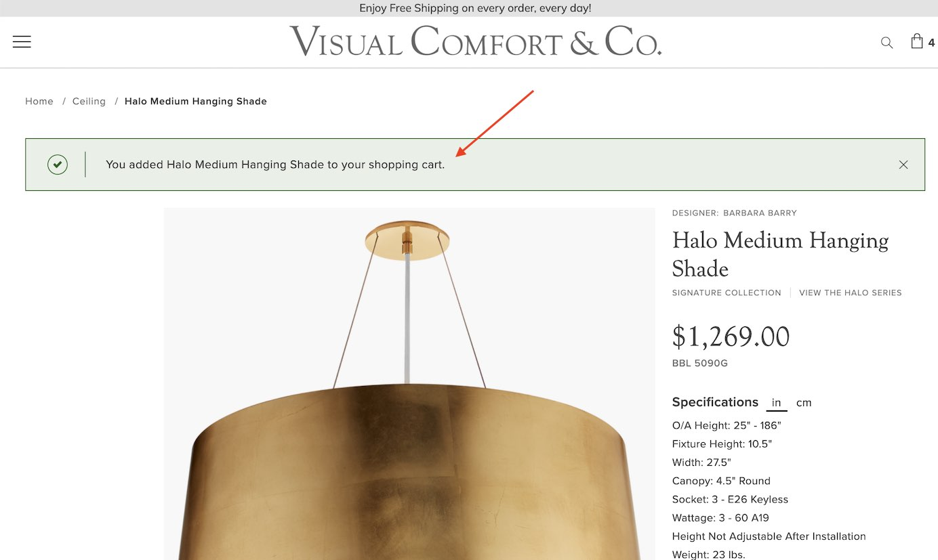Open the Ceiling breadcrumb category
This screenshot has width=938, height=560.
click(89, 102)
